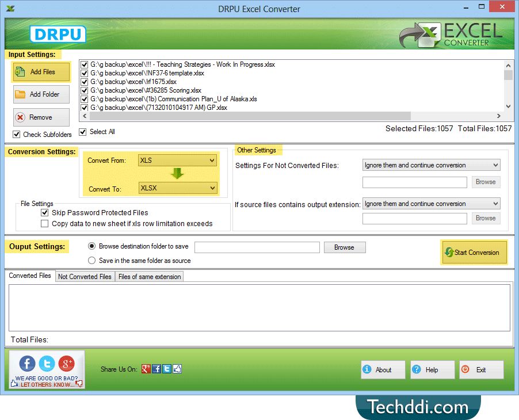Open the large Google Plus circle icon
This screenshot has height=420, width=519.
pyautogui.click(x=67, y=363)
